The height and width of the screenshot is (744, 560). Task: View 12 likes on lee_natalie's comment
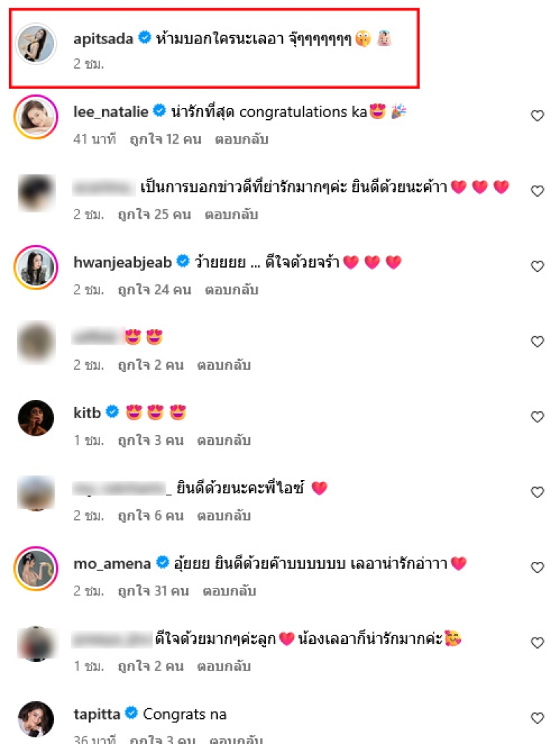coord(165,139)
